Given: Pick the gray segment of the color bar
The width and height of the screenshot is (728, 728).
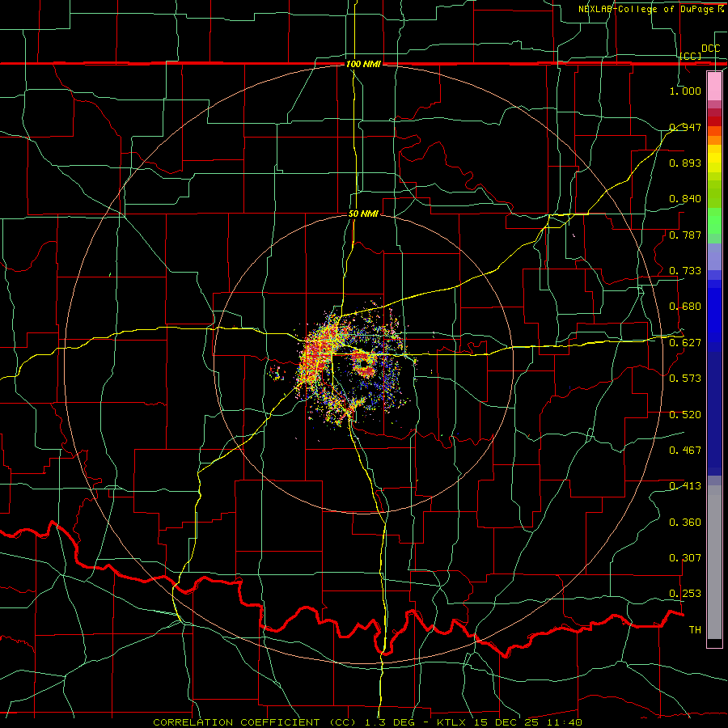Looking at the screenshot, I should tap(714, 562).
